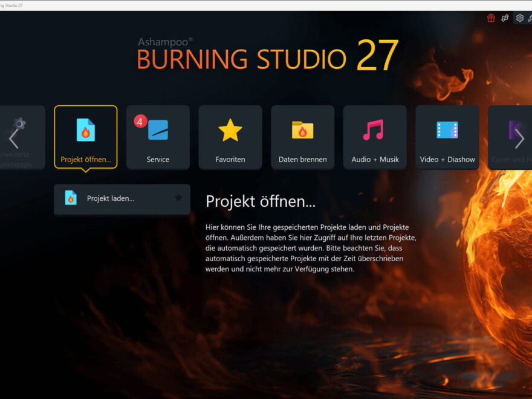The image size is (532, 399).
Task: Click the red gift icon top right
Action: [490, 18]
